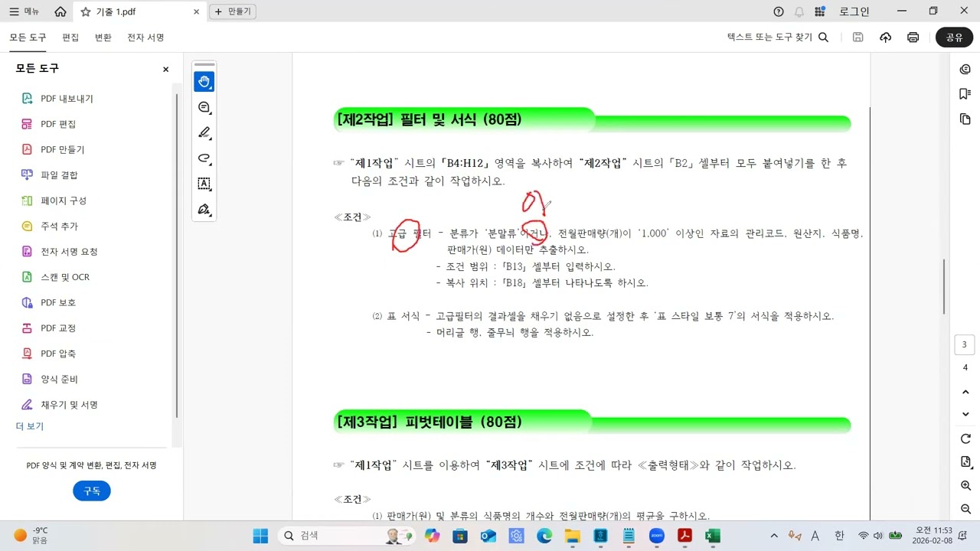The width and height of the screenshot is (980, 551).
Task: Rotate the page view clockwise
Action: (x=965, y=439)
